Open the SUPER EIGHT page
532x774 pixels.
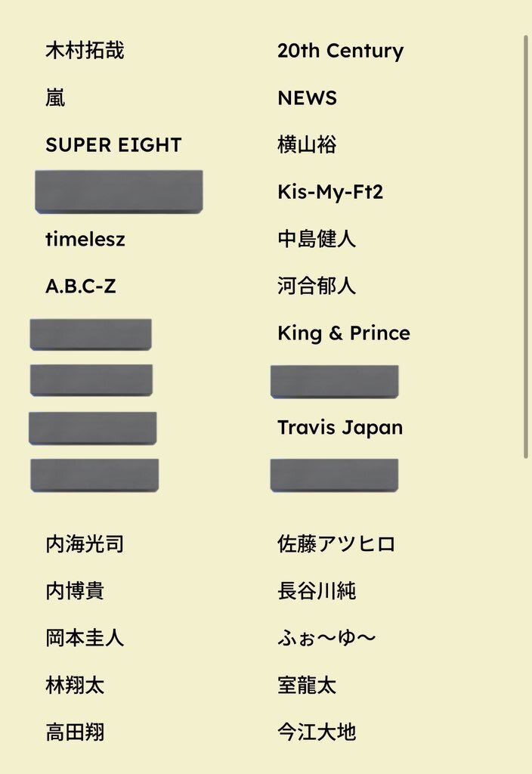[x=113, y=145]
